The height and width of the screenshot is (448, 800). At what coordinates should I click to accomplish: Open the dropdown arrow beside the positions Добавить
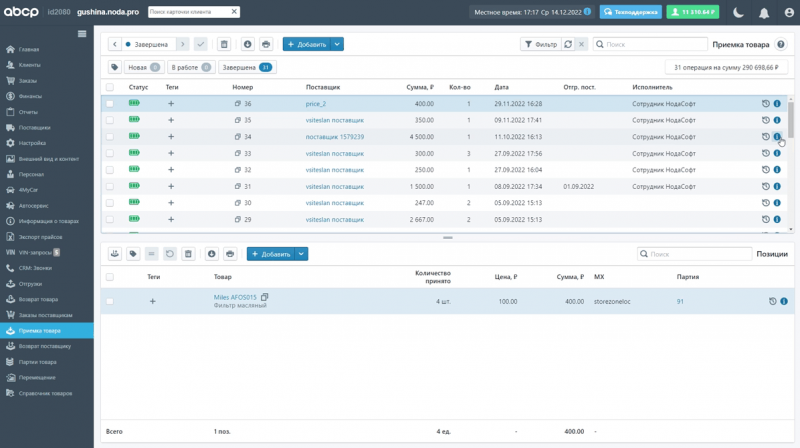pyautogui.click(x=302, y=254)
